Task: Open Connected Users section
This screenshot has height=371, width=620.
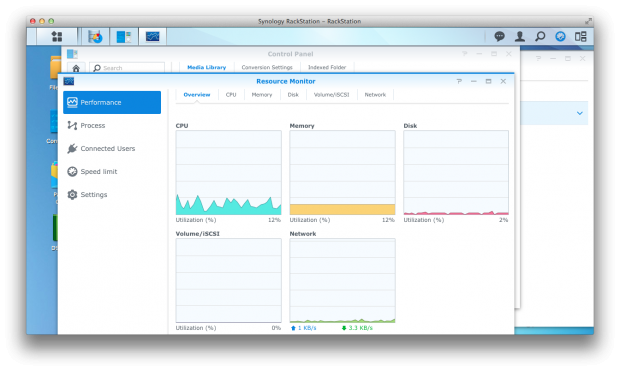Action: click(112, 148)
